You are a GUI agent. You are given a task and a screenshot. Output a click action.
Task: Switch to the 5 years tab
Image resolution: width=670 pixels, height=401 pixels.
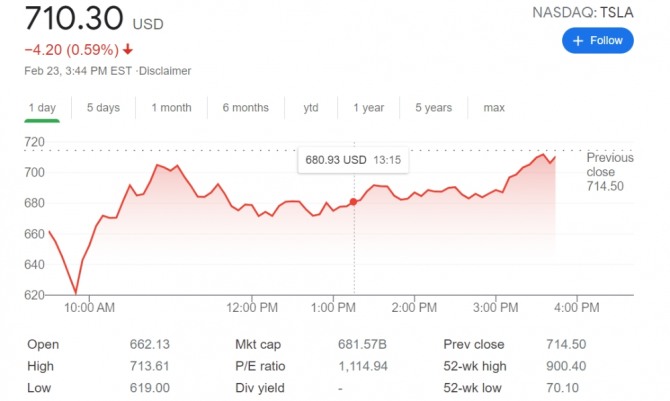433,107
